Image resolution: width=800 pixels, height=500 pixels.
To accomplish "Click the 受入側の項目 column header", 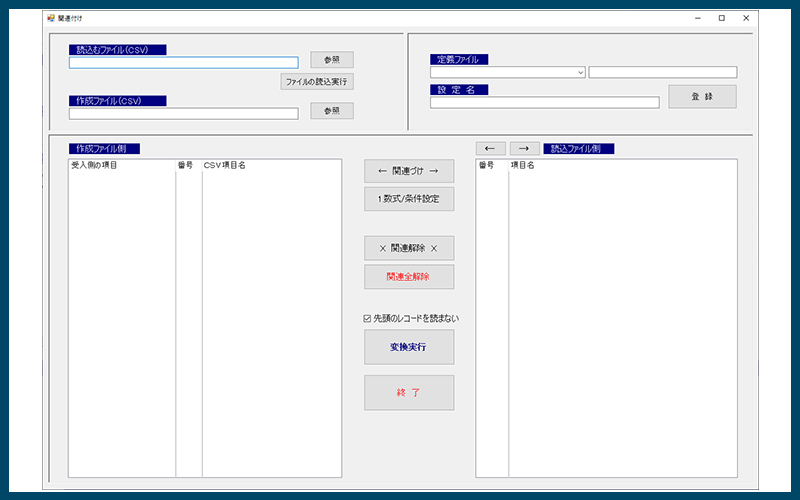I will 95,165.
